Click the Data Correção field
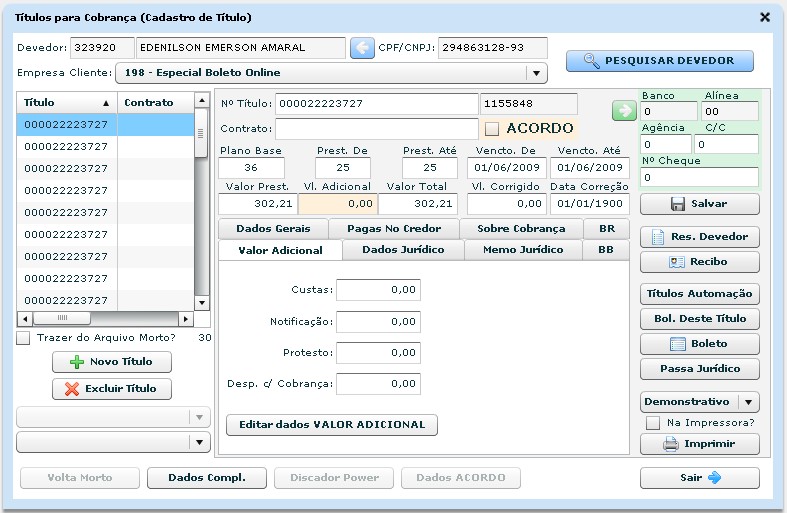 click(x=590, y=204)
